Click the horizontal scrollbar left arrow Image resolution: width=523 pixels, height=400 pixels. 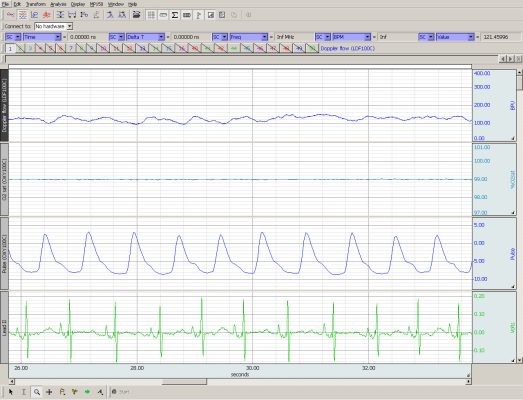tap(12, 381)
